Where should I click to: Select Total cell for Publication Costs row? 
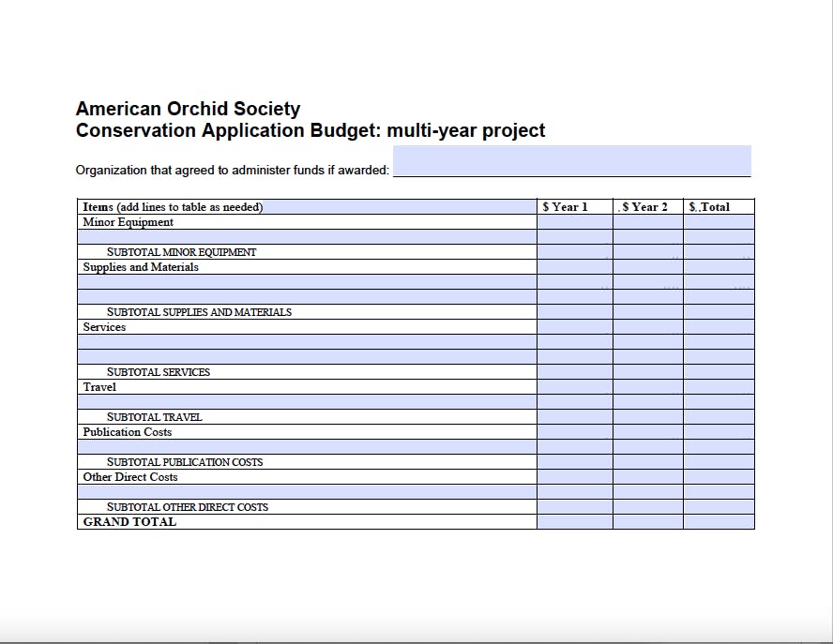(719, 431)
